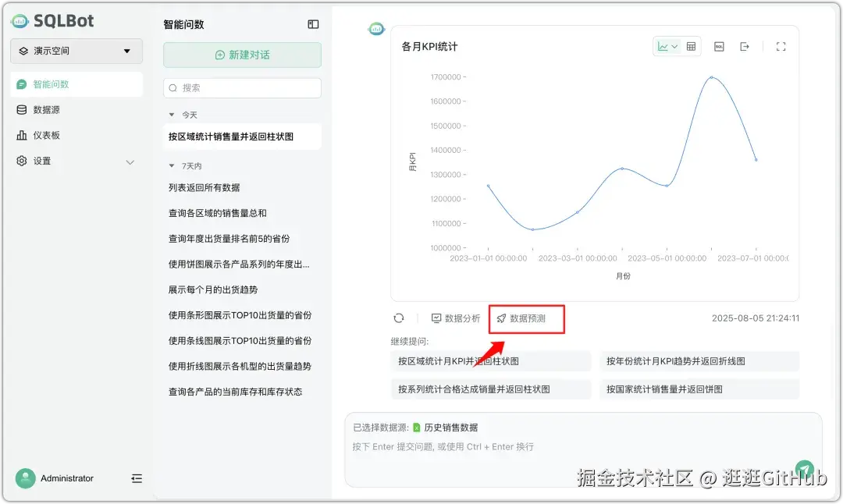
Task: Open the SQL query view for the chart
Action: (x=719, y=46)
